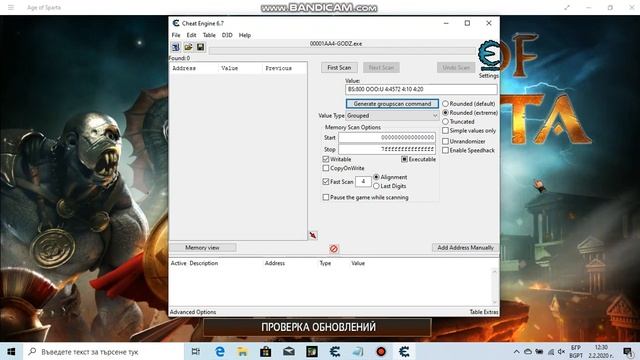Click Next Scan button
640x360 pixels.
click(381, 67)
